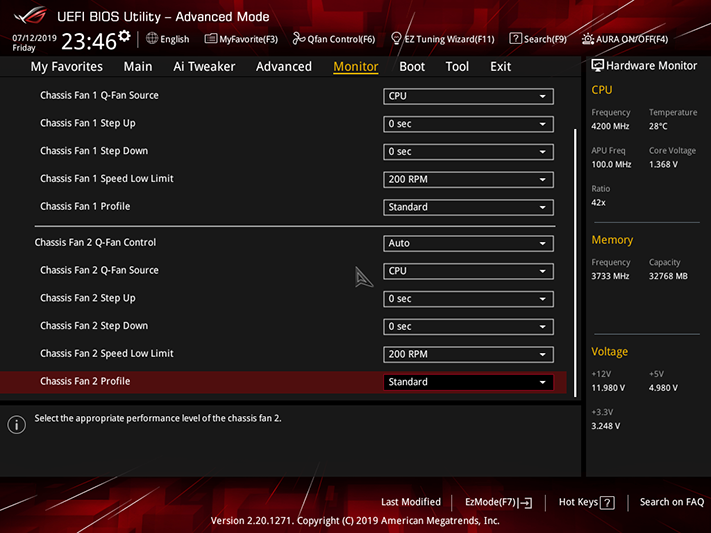The width and height of the screenshot is (711, 533).
Task: Launch EZ Tuning Wizard(F11) label
Action: coord(449,39)
